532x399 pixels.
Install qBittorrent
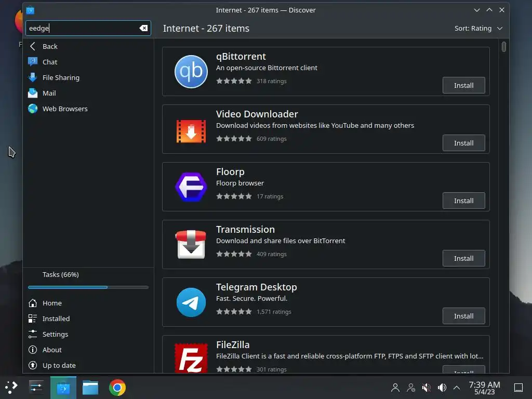click(x=464, y=86)
